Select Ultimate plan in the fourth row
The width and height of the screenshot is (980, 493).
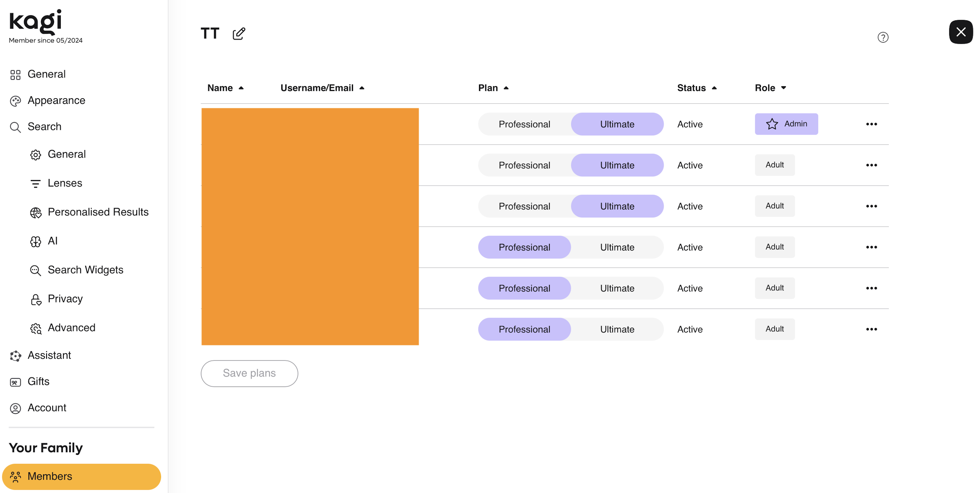tap(617, 247)
